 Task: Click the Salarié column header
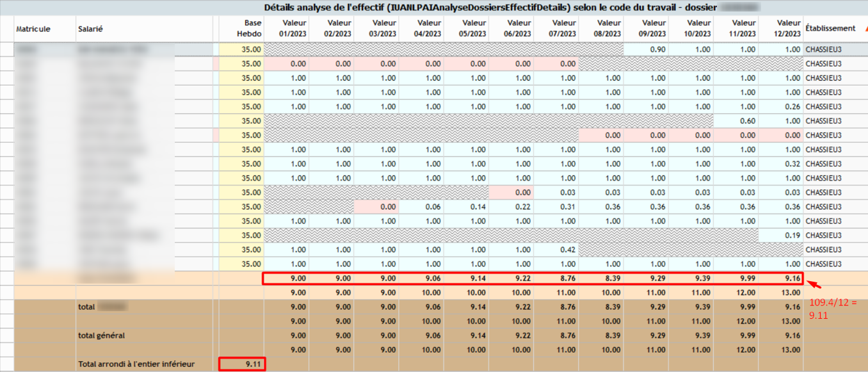[x=90, y=29]
